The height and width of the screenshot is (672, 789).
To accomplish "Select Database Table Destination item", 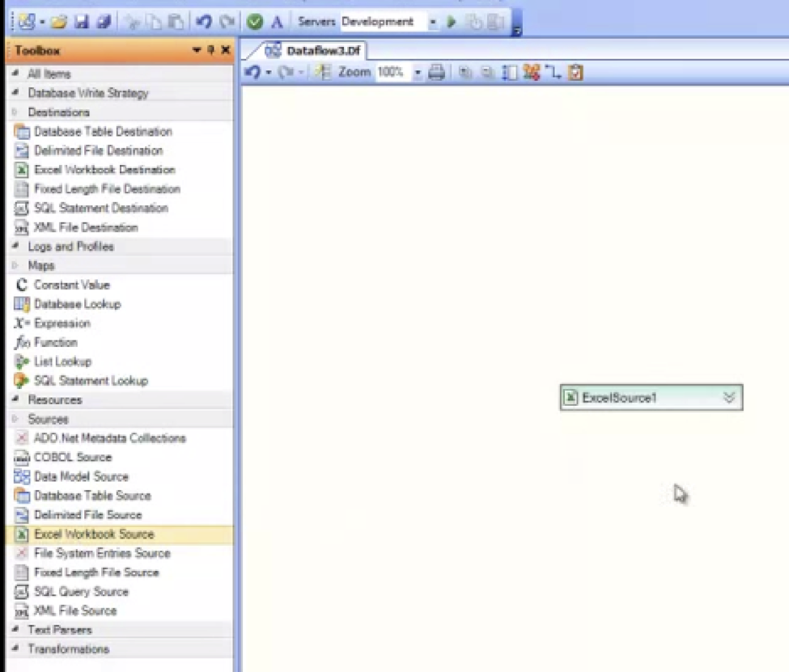I will (103, 131).
